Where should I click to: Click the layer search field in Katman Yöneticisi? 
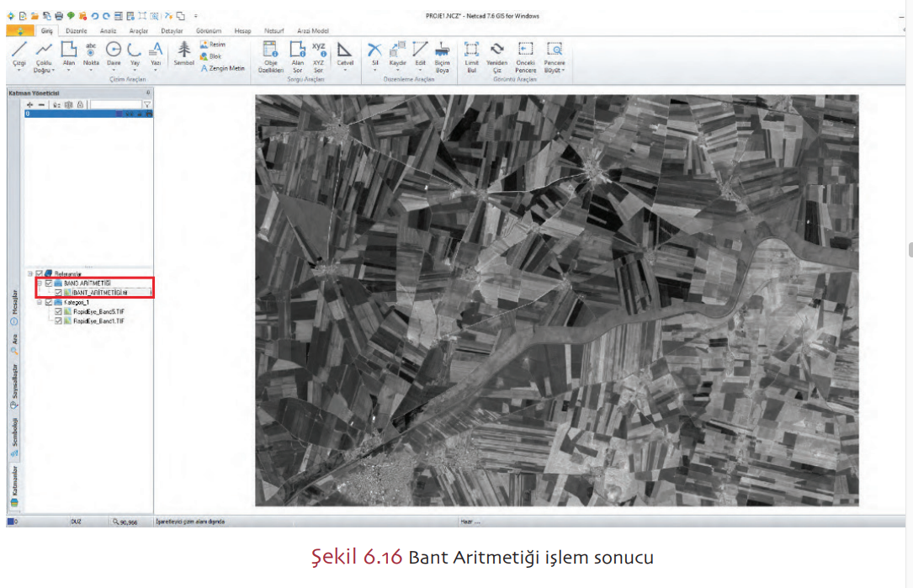[x=115, y=104]
